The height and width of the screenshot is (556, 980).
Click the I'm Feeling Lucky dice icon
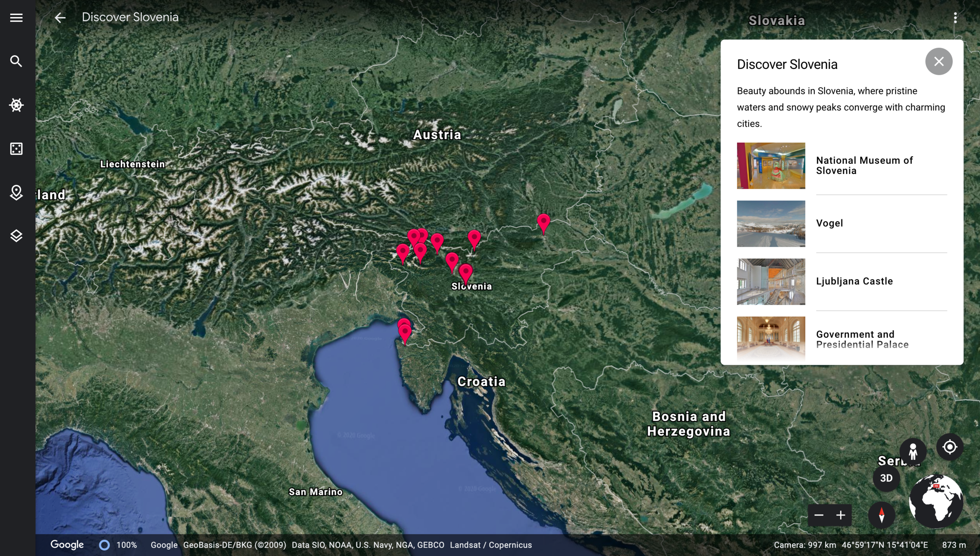(16, 149)
